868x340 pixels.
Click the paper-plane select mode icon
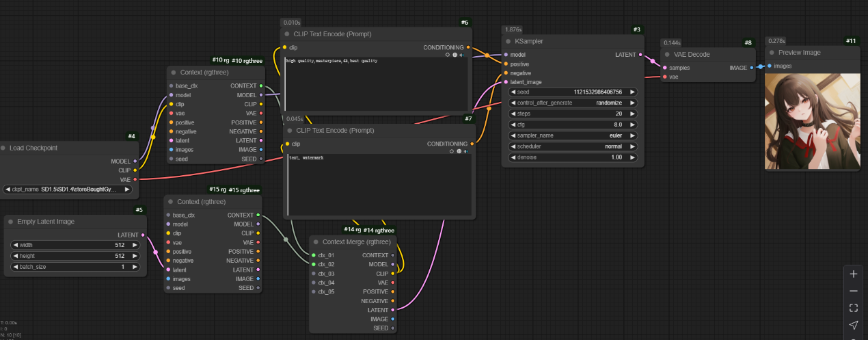point(853,325)
